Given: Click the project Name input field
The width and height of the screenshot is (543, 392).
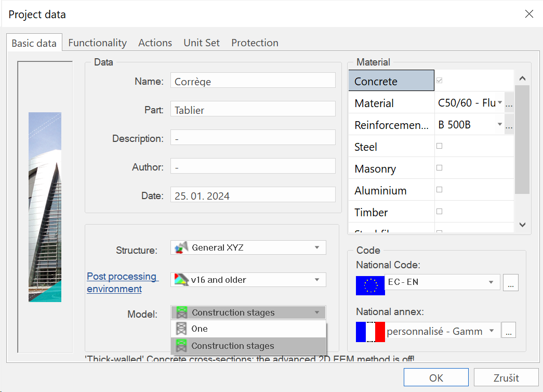Looking at the screenshot, I should point(253,81).
